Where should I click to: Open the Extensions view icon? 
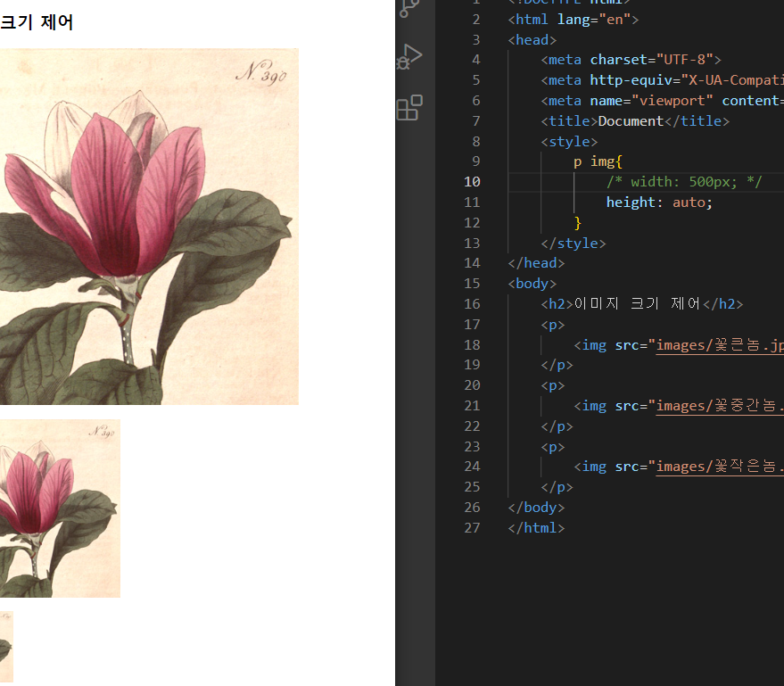click(x=409, y=108)
